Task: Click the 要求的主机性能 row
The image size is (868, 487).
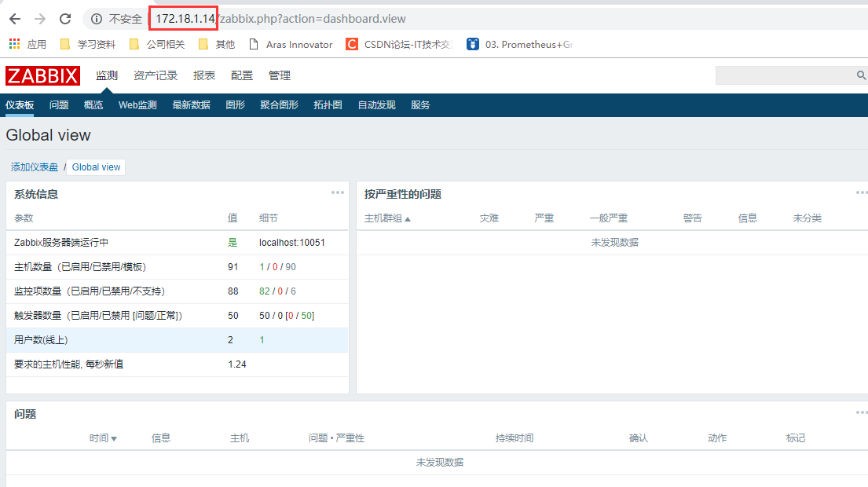Action: (178, 364)
